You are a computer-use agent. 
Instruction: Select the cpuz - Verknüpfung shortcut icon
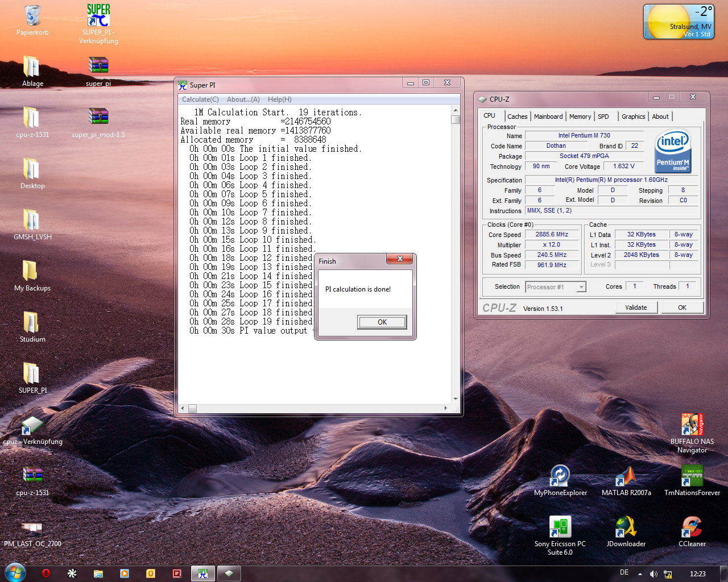pyautogui.click(x=32, y=425)
